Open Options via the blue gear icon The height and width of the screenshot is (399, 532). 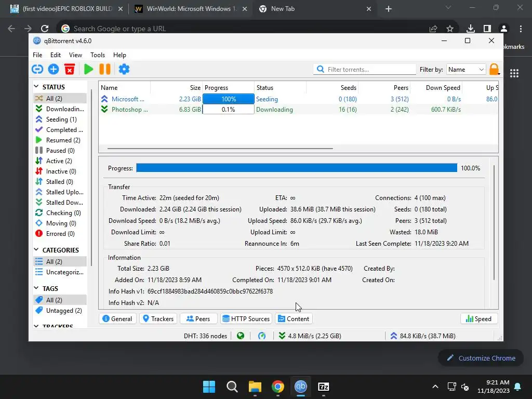[x=124, y=69]
